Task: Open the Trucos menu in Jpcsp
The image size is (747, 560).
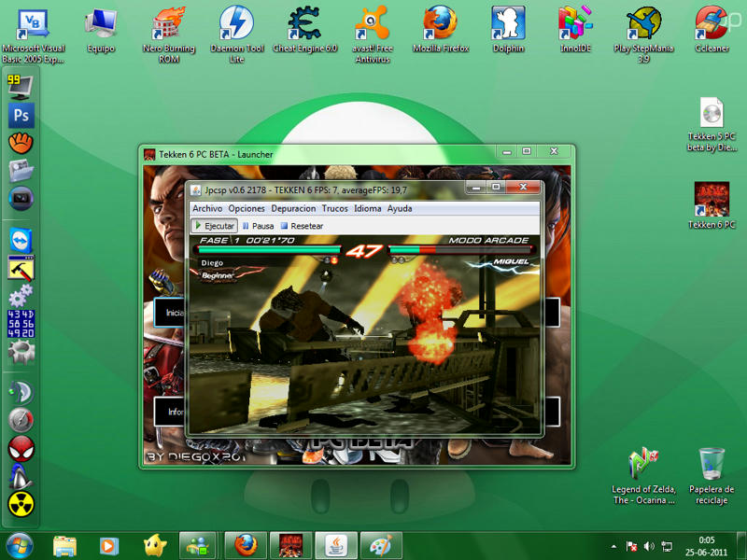Action: tap(334, 208)
